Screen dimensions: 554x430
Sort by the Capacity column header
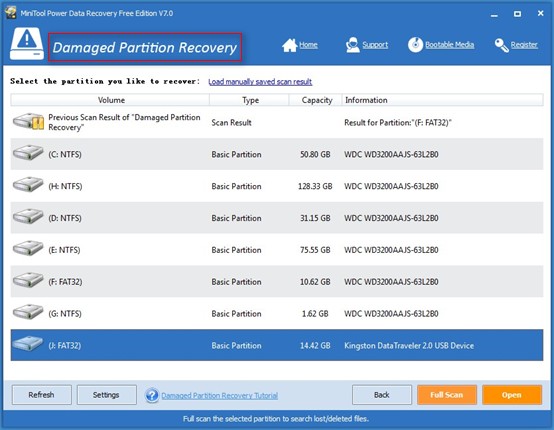coord(316,100)
